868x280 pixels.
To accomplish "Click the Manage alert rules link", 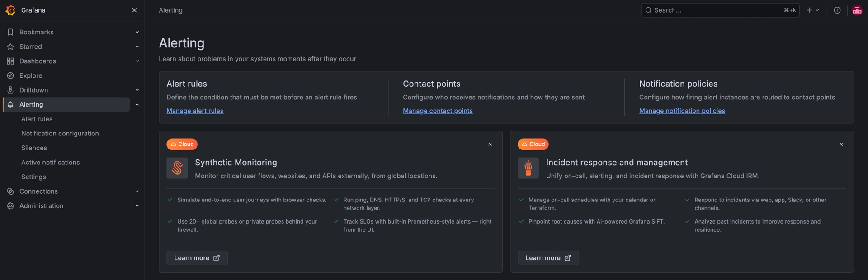I will [195, 111].
